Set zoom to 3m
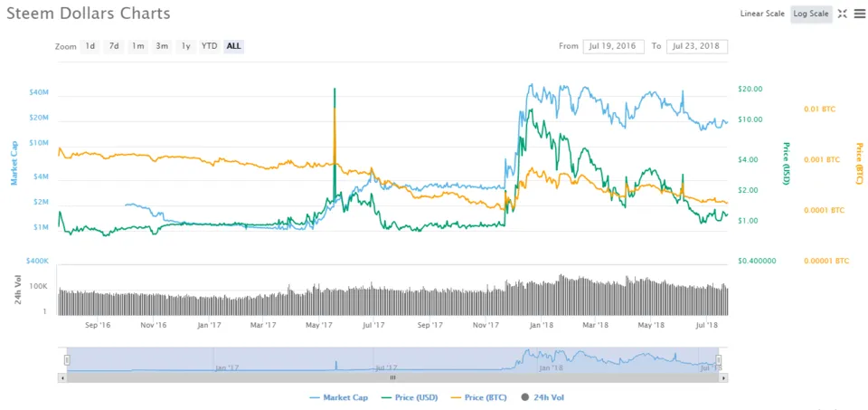 coord(162,46)
